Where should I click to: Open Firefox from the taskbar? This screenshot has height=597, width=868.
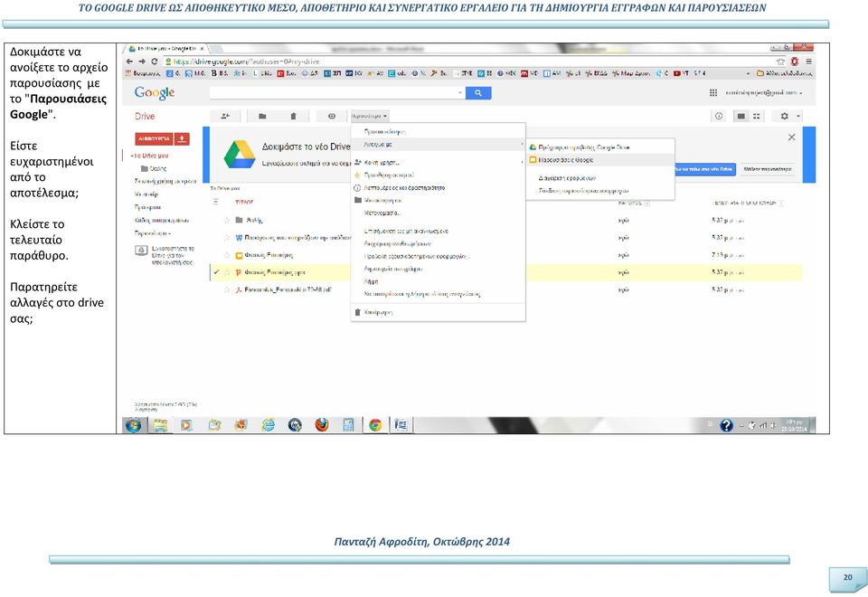click(322, 425)
